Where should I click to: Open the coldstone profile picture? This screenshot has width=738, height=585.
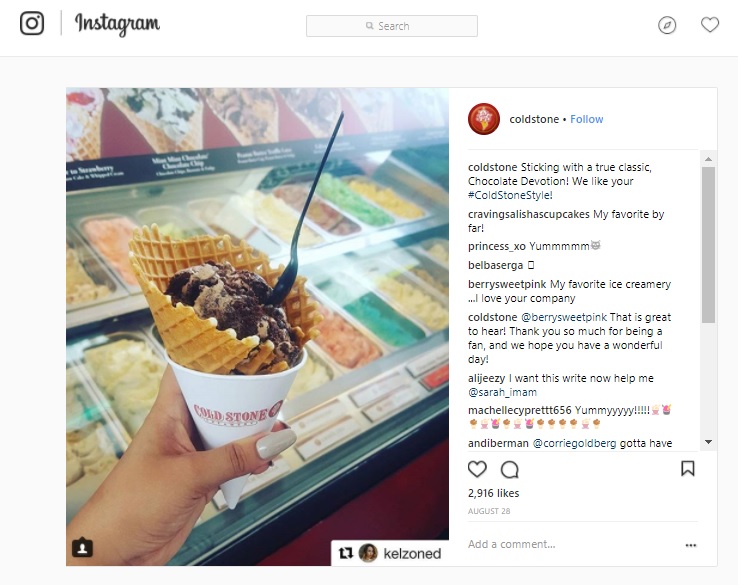(484, 119)
